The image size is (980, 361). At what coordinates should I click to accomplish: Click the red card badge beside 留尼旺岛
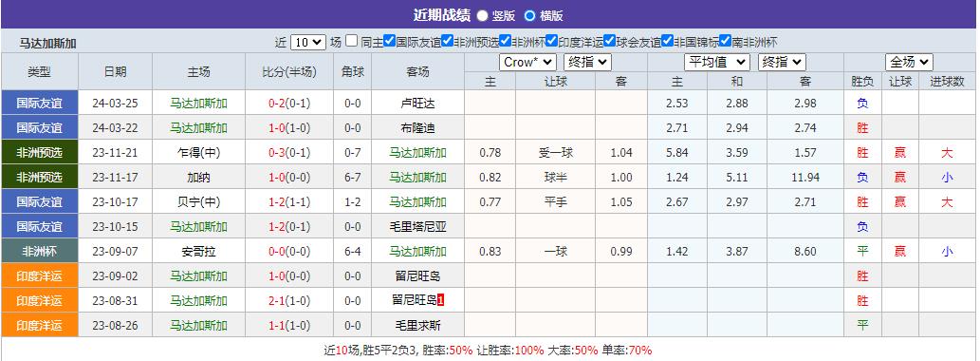point(440,300)
